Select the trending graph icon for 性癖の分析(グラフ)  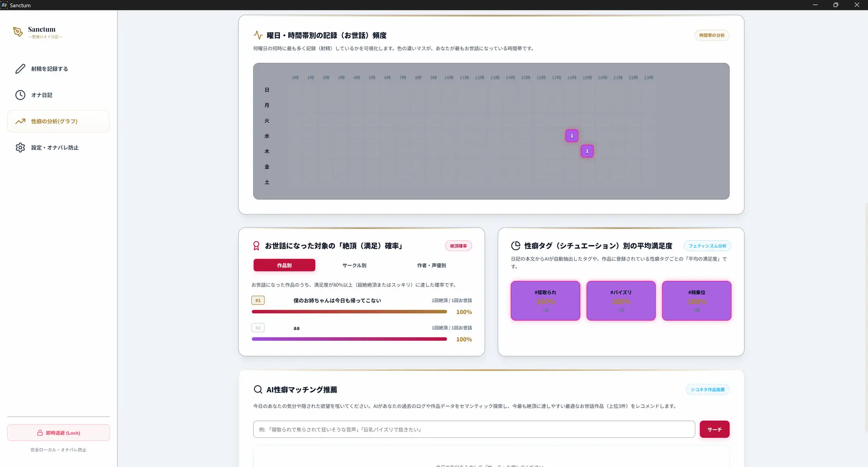point(20,121)
